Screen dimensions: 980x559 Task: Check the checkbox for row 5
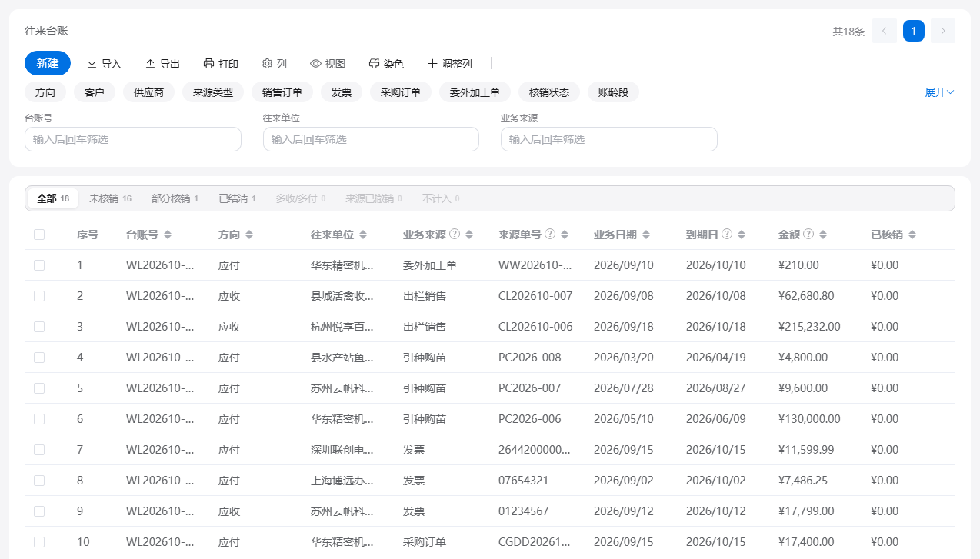tap(39, 388)
